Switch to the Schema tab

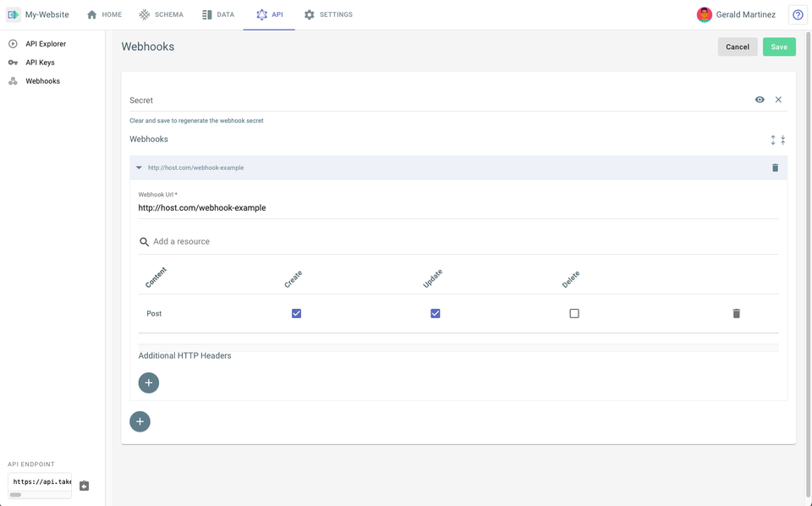161,14
